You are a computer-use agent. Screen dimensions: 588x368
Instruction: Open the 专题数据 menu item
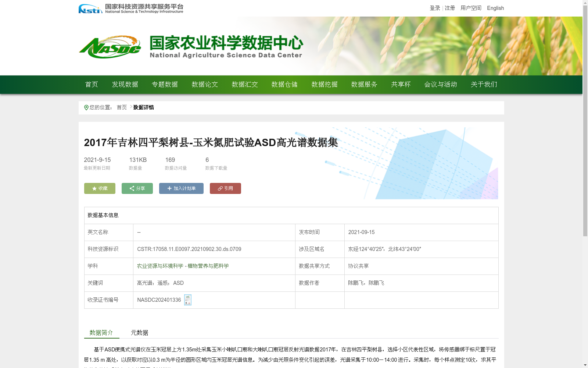165,85
